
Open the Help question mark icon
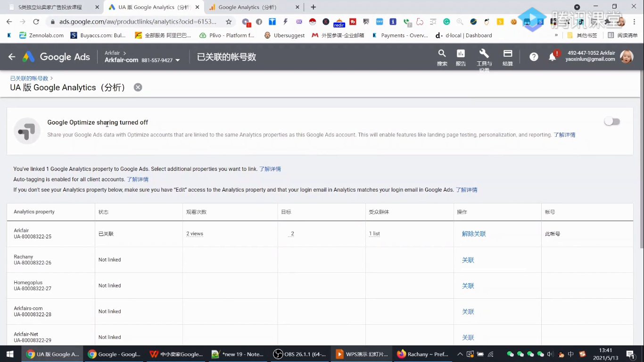click(534, 57)
